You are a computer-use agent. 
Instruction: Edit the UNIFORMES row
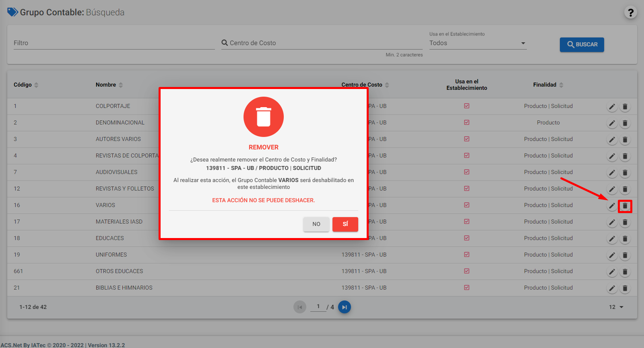point(612,255)
